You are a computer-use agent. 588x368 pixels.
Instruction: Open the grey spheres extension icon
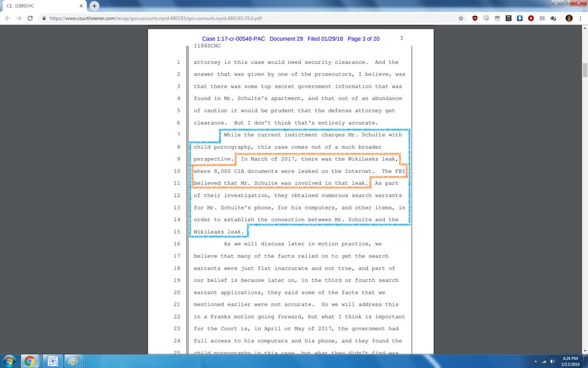553,18
